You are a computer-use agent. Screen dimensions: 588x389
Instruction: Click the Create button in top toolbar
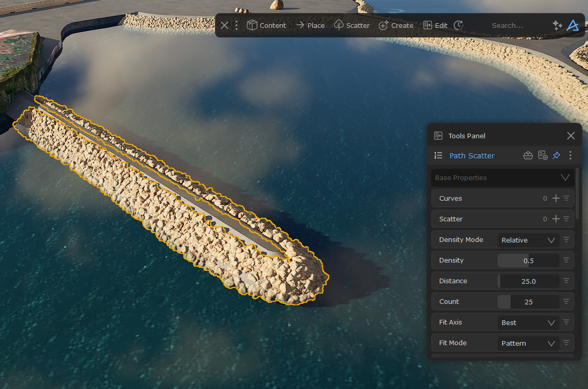click(396, 25)
